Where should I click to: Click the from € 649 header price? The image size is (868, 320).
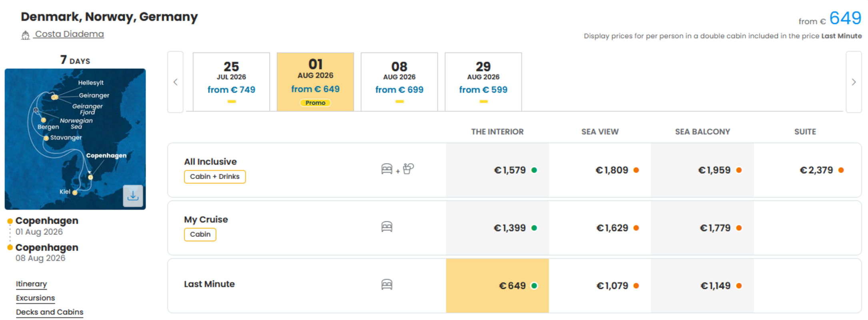[x=830, y=18]
